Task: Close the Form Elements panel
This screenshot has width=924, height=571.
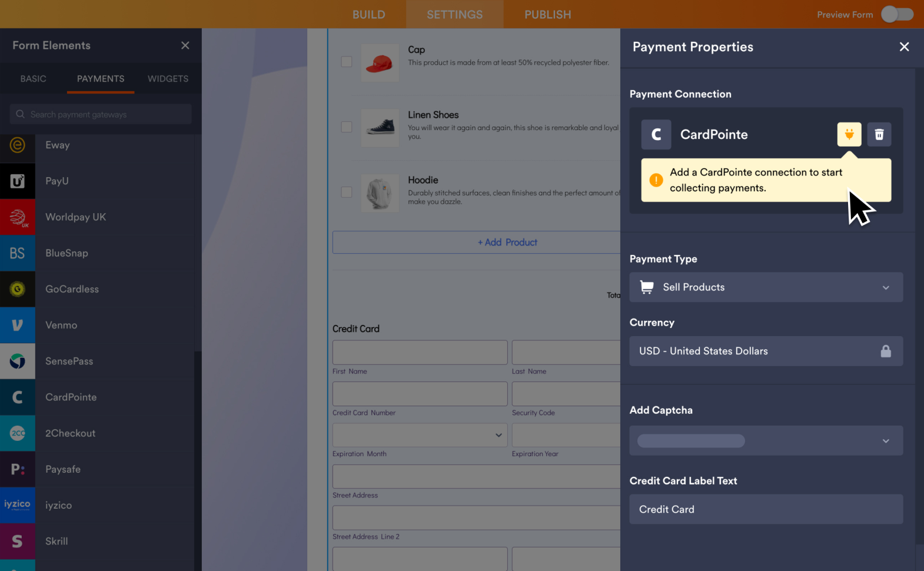Action: click(x=185, y=45)
